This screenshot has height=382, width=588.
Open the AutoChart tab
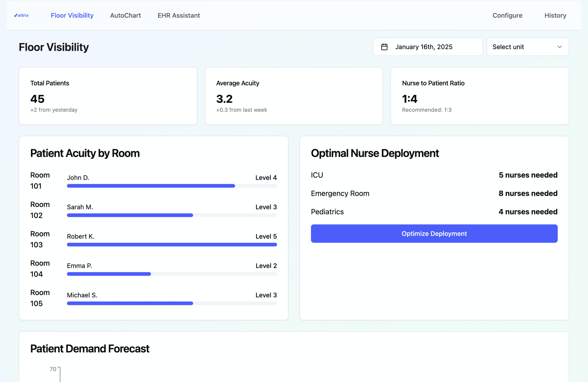[x=125, y=15]
